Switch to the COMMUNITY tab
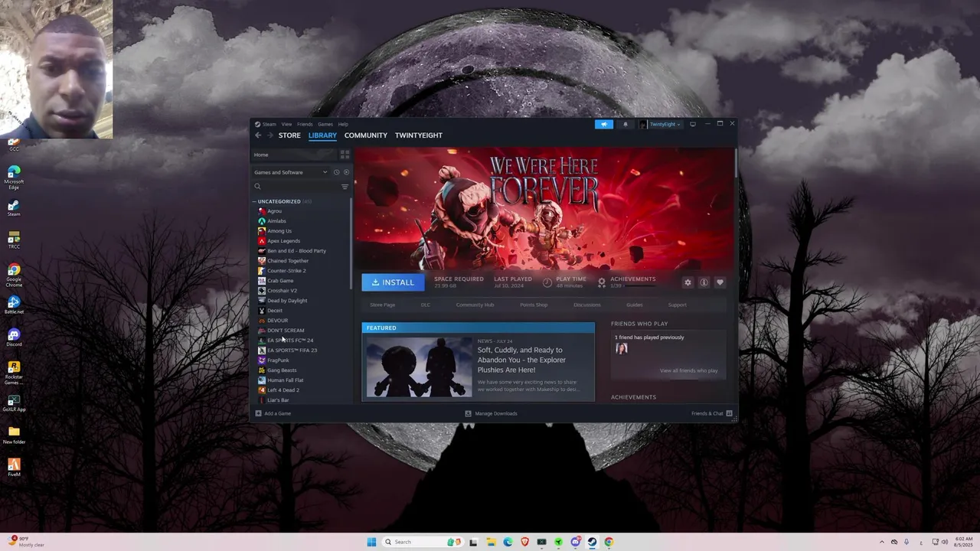This screenshot has width=980, height=551. [x=366, y=135]
